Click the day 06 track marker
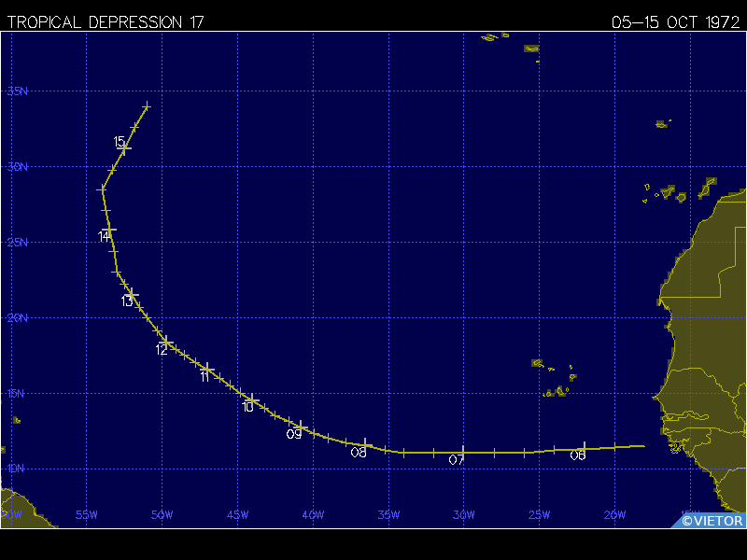This screenshot has height=560, width=747. point(584,449)
